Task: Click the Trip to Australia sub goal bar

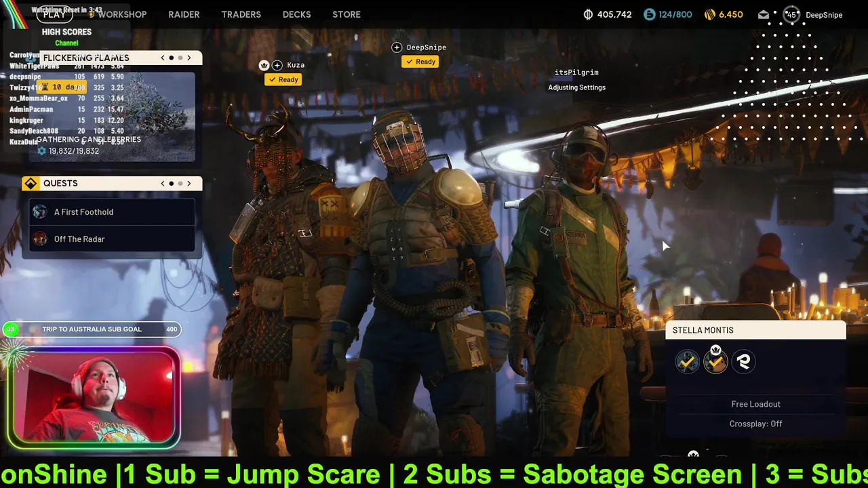Action: point(92,329)
